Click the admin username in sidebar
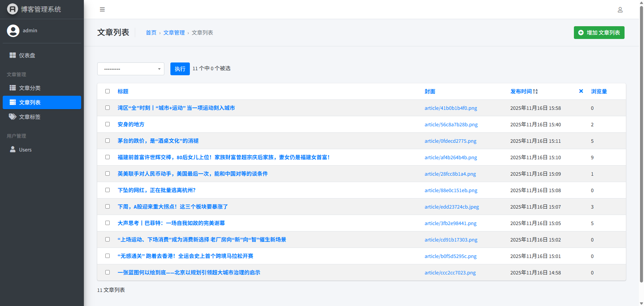 point(30,31)
